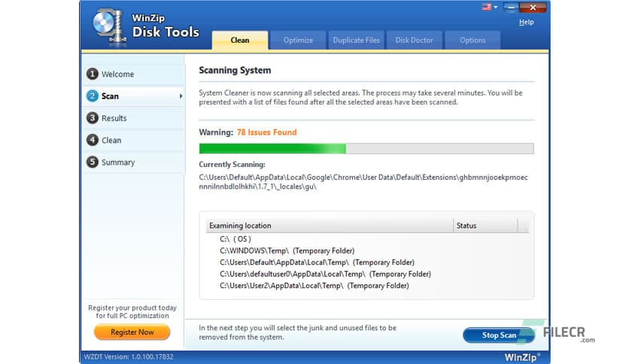Expand the arrow beside Scan step

click(181, 96)
